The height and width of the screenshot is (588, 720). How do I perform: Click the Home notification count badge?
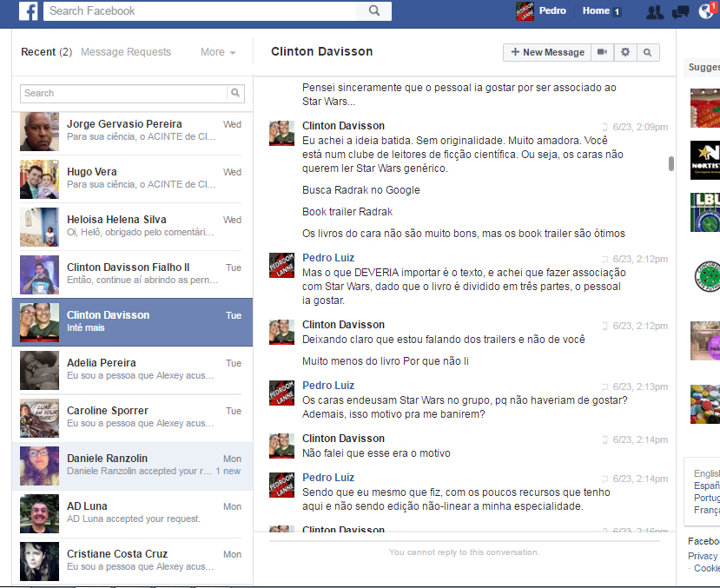pos(617,12)
